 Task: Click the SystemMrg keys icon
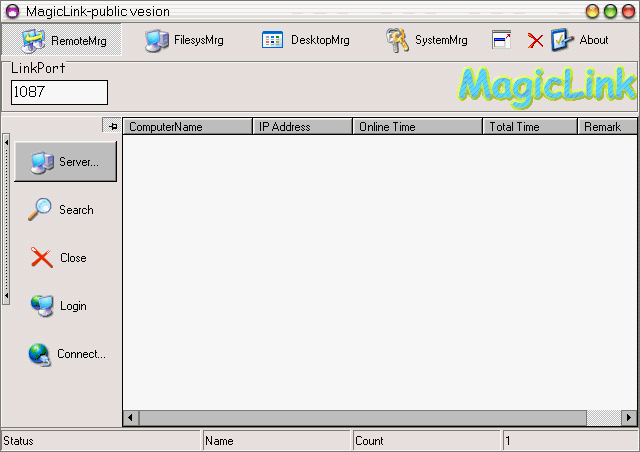tap(398, 40)
